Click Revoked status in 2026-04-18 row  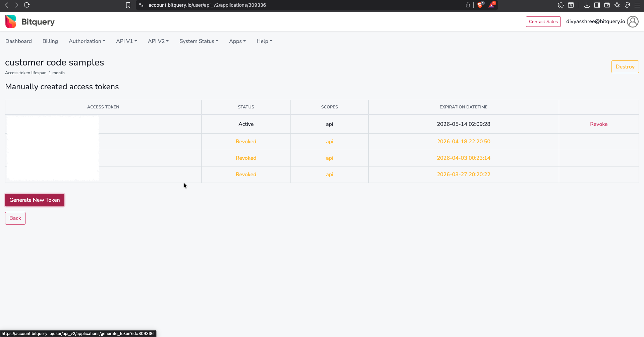246,141
